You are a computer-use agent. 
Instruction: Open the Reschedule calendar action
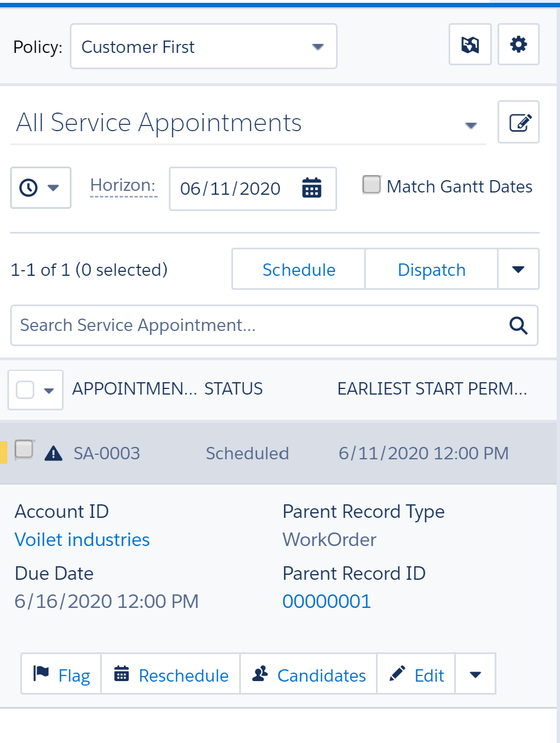click(x=170, y=674)
